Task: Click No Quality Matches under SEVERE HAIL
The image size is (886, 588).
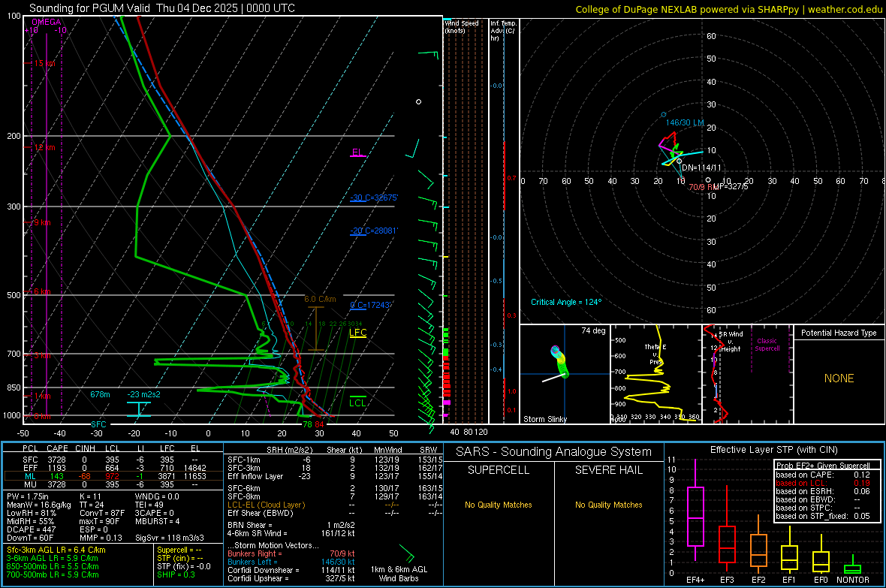Action: (608, 505)
